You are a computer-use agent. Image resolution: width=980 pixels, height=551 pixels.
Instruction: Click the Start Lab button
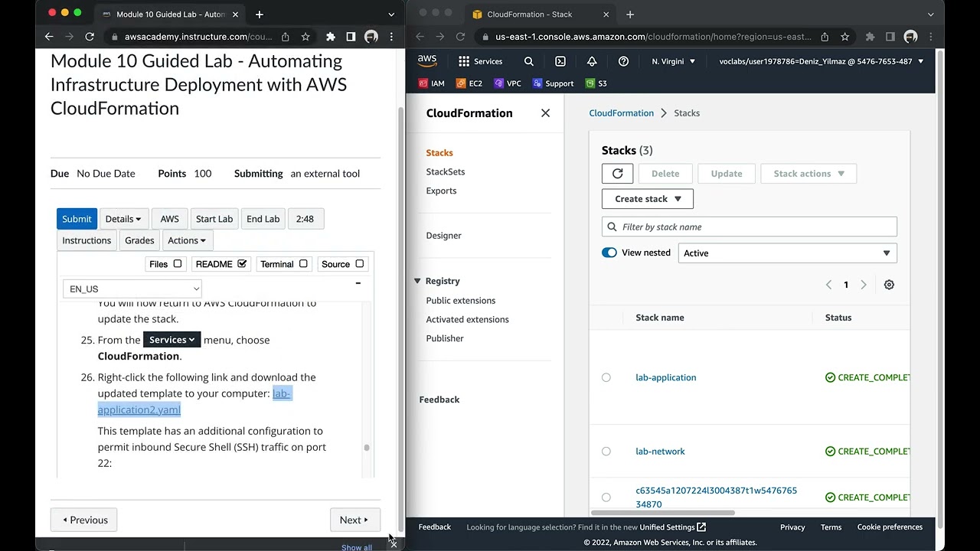(214, 219)
